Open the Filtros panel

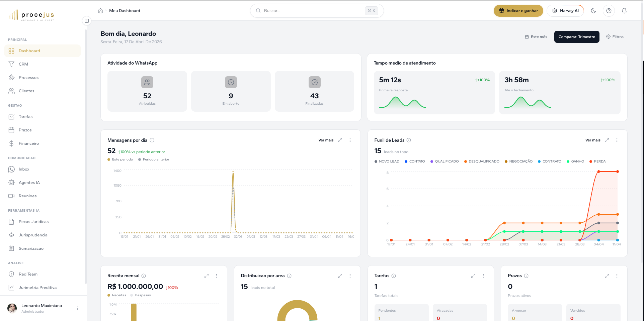pyautogui.click(x=615, y=37)
